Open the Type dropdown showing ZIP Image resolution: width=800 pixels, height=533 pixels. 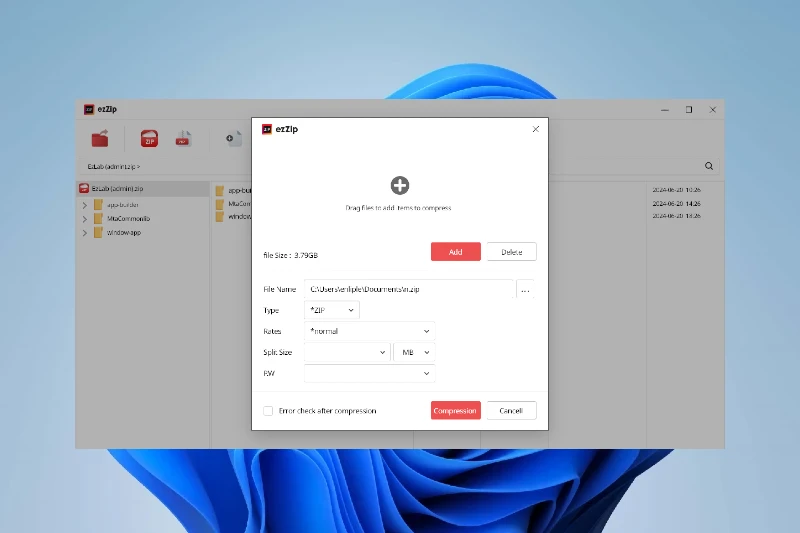coord(331,310)
